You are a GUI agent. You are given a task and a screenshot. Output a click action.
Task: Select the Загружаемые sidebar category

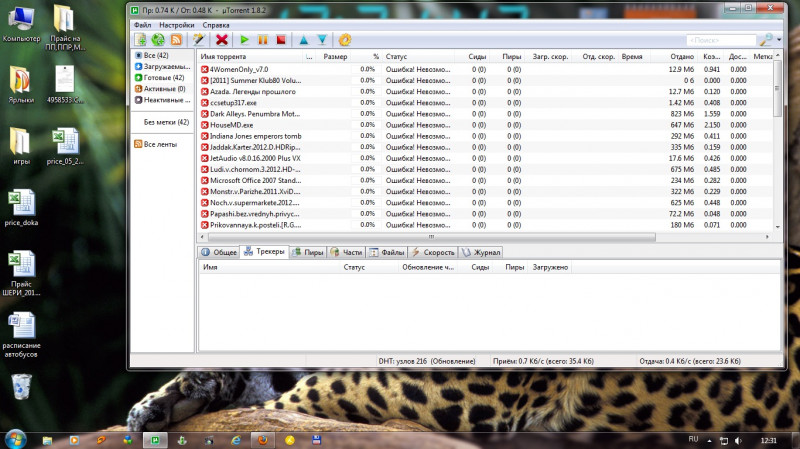click(163, 66)
